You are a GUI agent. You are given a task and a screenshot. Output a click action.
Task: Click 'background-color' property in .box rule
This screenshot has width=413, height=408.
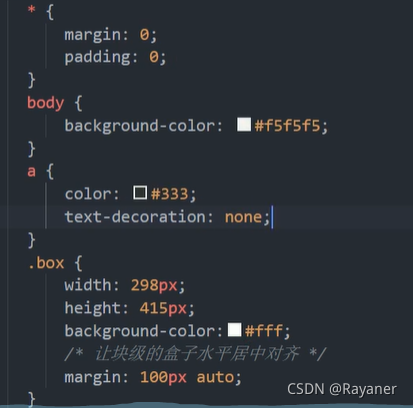(x=140, y=331)
